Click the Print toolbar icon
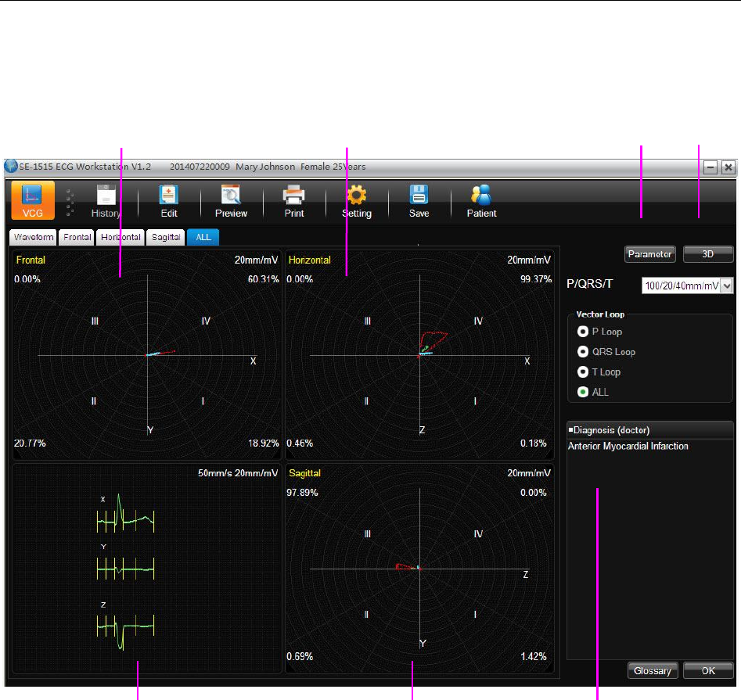 point(294,201)
